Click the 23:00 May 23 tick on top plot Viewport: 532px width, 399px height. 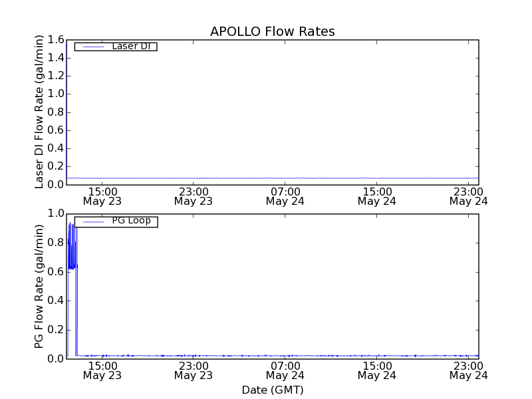pyautogui.click(x=194, y=196)
